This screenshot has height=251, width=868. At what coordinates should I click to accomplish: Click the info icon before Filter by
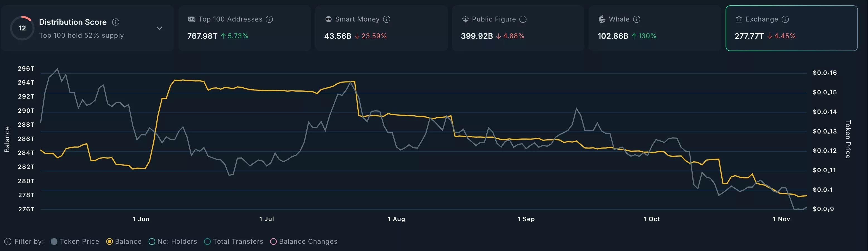tap(8, 242)
